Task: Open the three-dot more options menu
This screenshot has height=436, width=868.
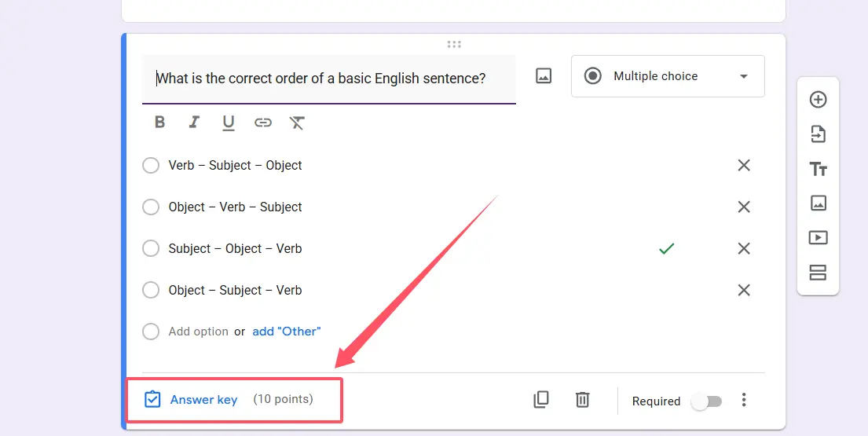Action: pyautogui.click(x=744, y=401)
